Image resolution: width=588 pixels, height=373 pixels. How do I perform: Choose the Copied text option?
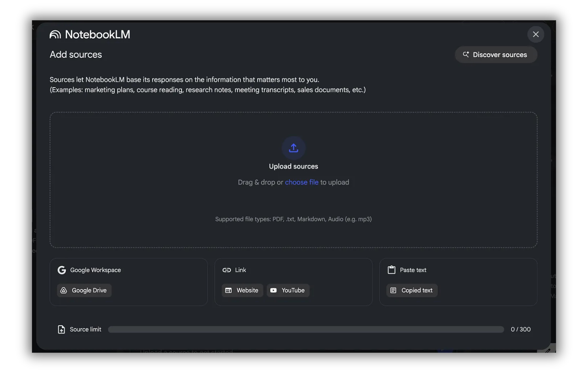[412, 290]
